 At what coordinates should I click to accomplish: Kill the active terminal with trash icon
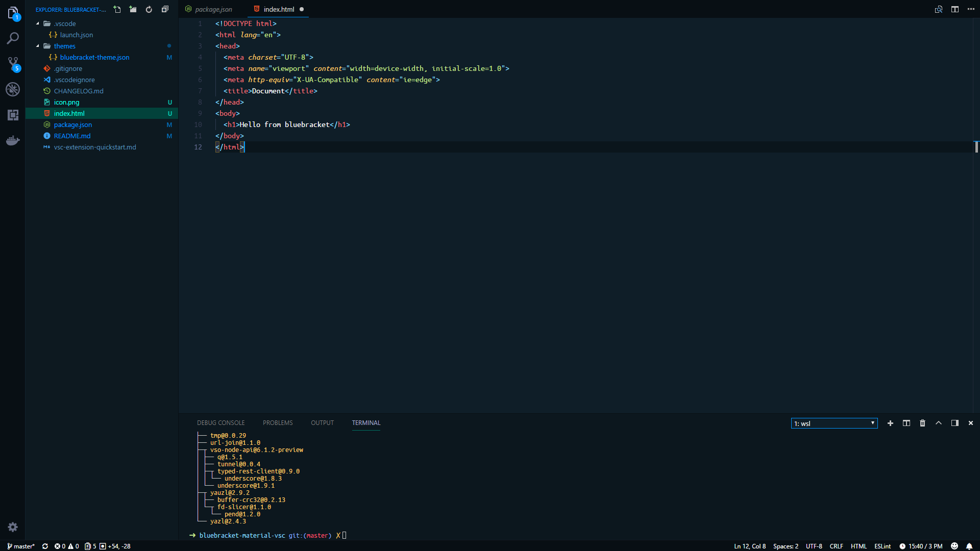point(922,423)
